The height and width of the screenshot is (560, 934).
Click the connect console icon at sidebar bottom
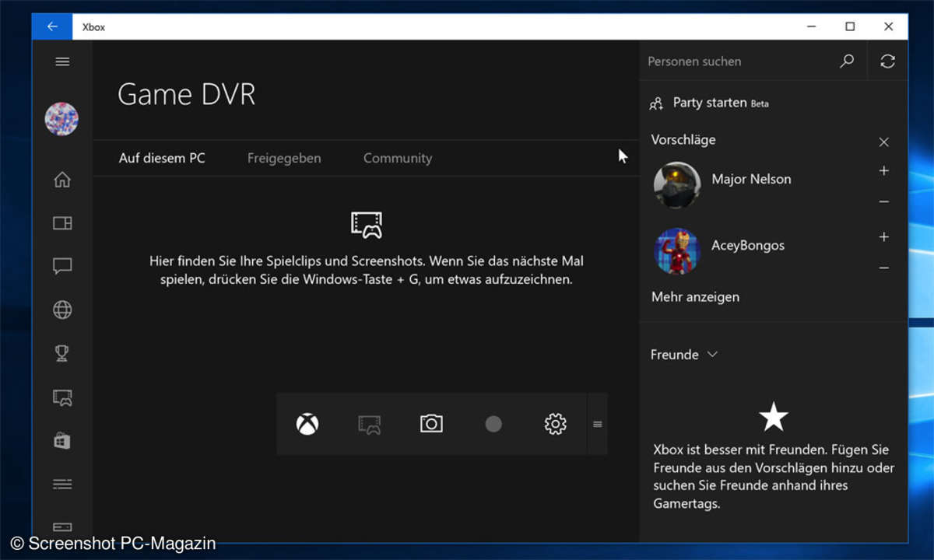tap(62, 527)
